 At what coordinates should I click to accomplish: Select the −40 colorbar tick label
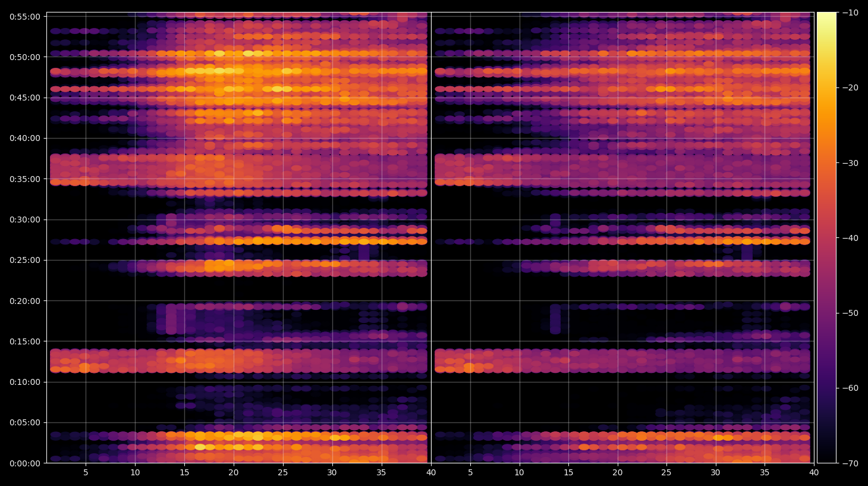pos(850,238)
